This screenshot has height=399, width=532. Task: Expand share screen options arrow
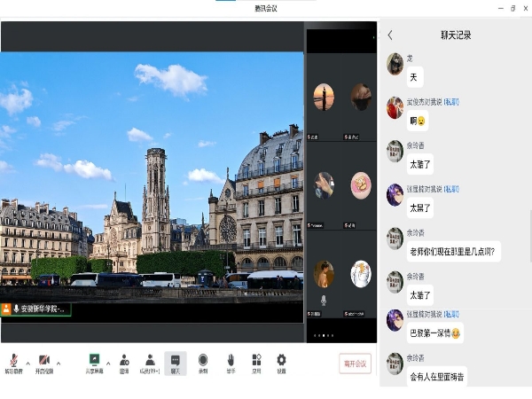pos(108,363)
